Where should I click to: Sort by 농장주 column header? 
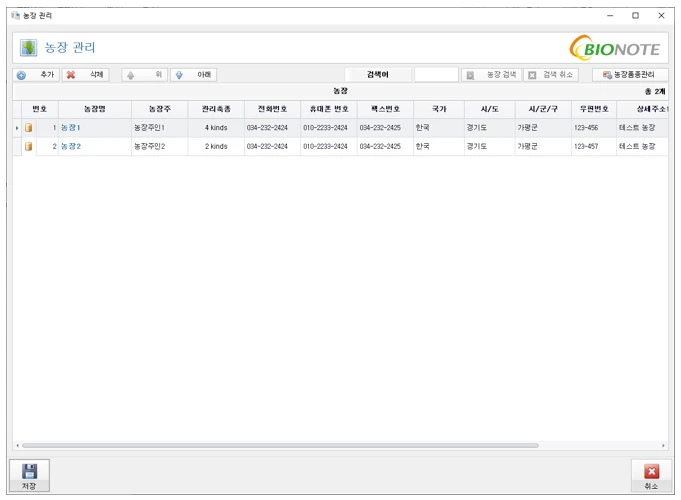coord(159,109)
